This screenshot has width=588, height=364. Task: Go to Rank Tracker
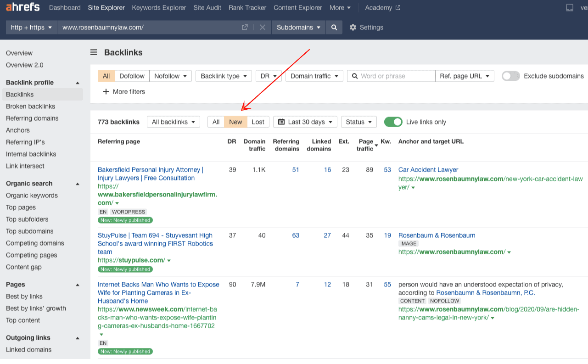(x=247, y=8)
